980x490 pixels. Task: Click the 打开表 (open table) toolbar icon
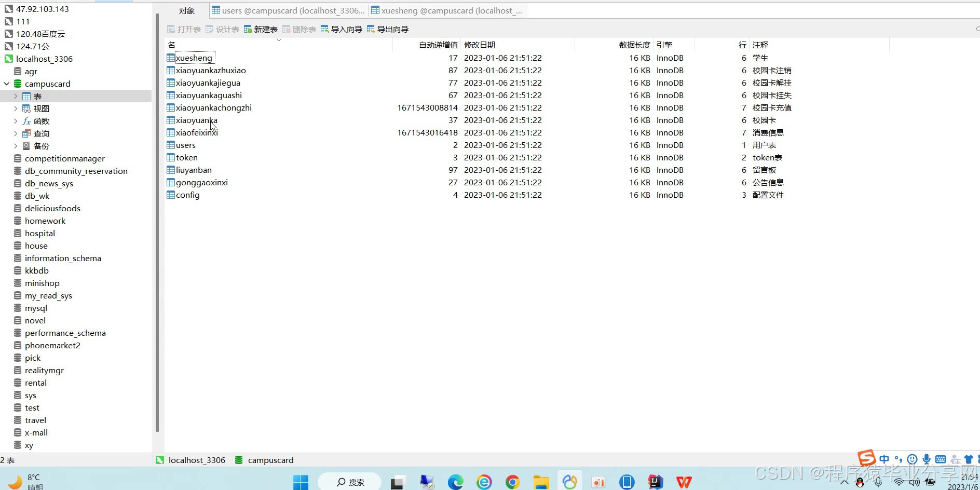[171, 29]
